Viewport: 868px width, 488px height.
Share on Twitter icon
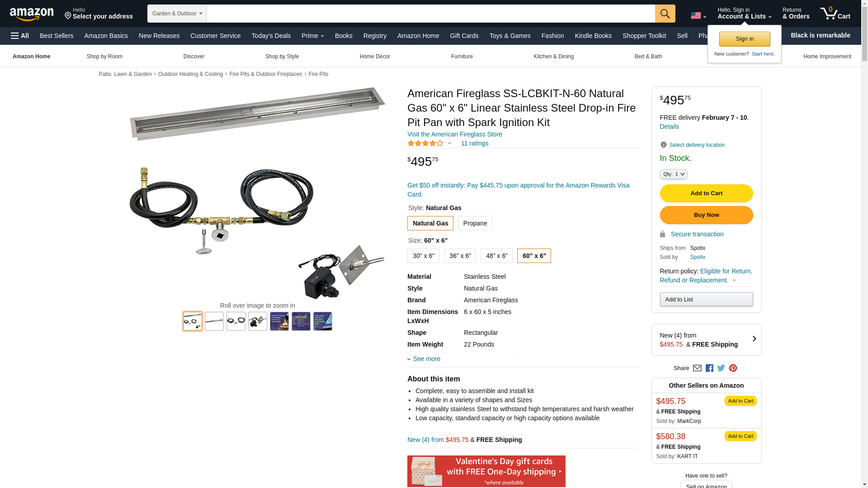coord(721,368)
